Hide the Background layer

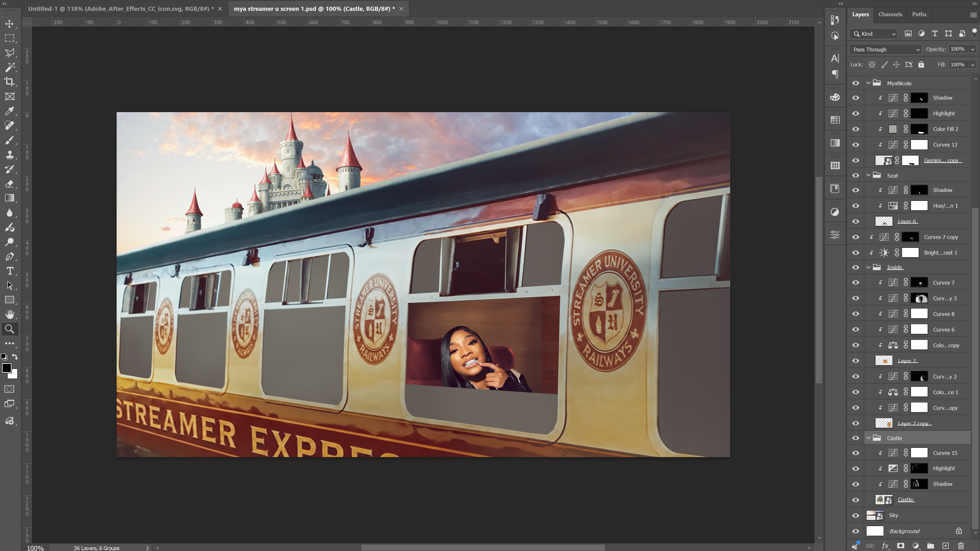pyautogui.click(x=856, y=531)
